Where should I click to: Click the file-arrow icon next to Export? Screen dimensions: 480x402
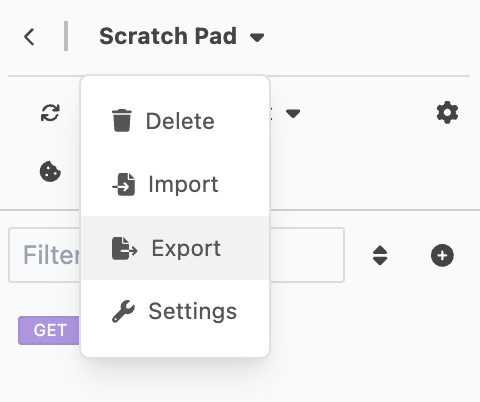124,248
